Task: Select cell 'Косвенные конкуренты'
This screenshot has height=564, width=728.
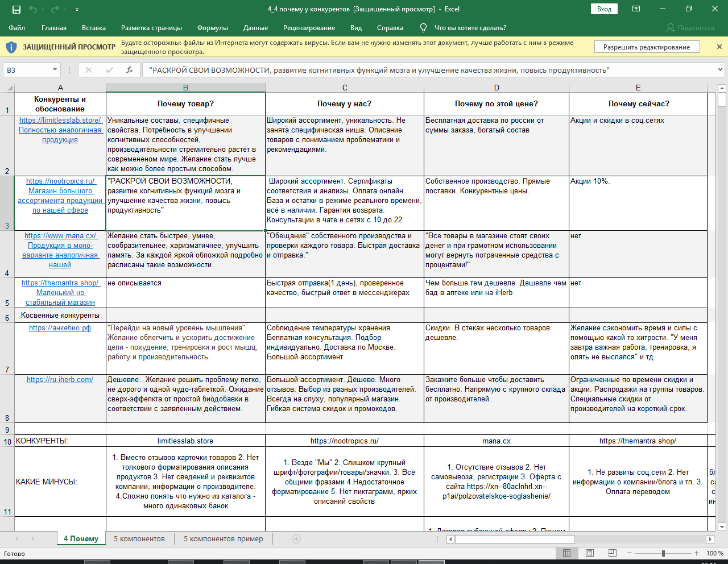Action: [x=60, y=316]
